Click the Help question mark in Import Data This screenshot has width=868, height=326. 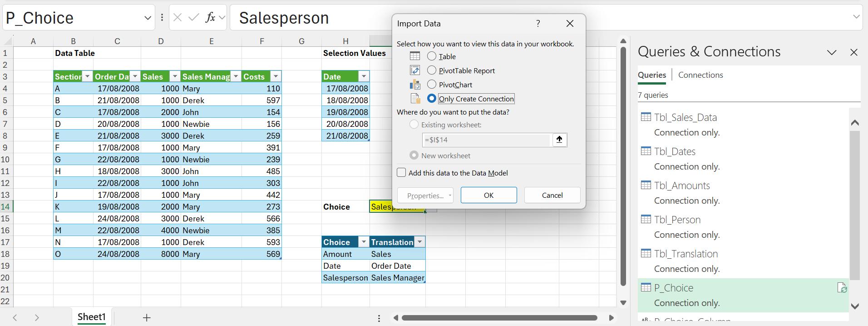538,24
